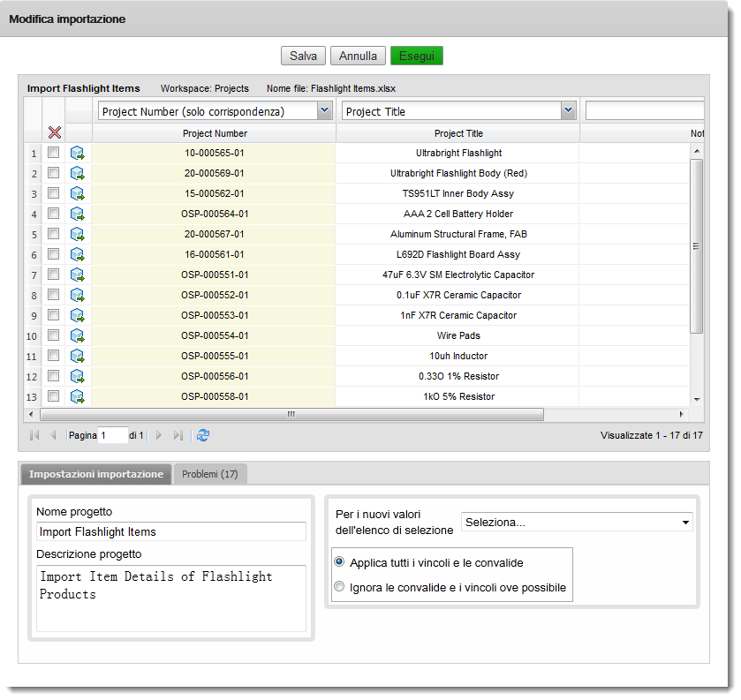This screenshot has height=700, width=741.
Task: Select the Impostazioni importazione tab
Action: tap(95, 473)
